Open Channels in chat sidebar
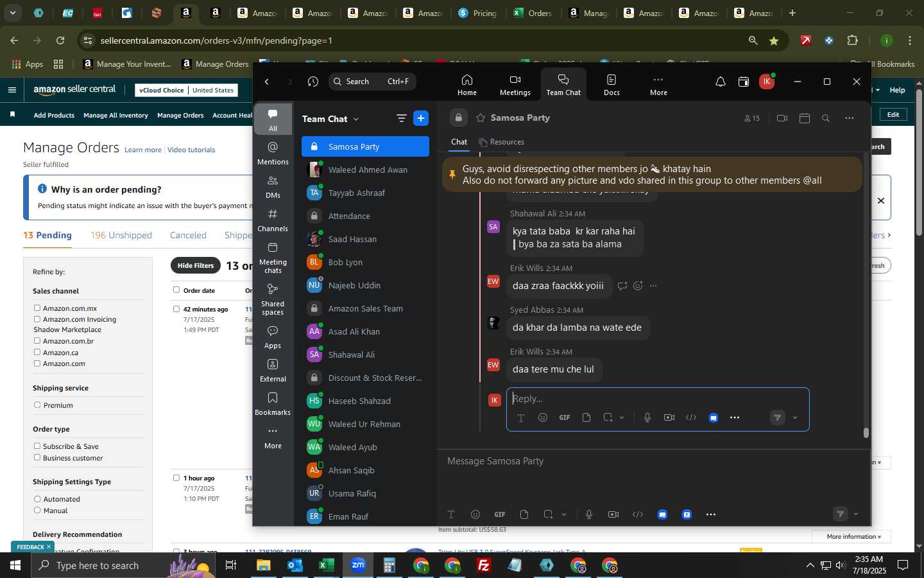This screenshot has height=578, width=924. [x=273, y=220]
